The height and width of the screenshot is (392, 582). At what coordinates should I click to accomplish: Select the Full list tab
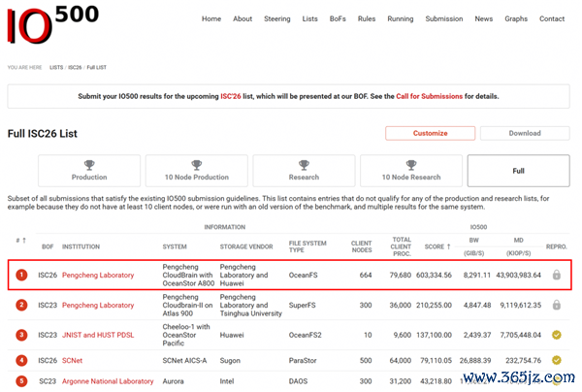pyautogui.click(x=519, y=171)
